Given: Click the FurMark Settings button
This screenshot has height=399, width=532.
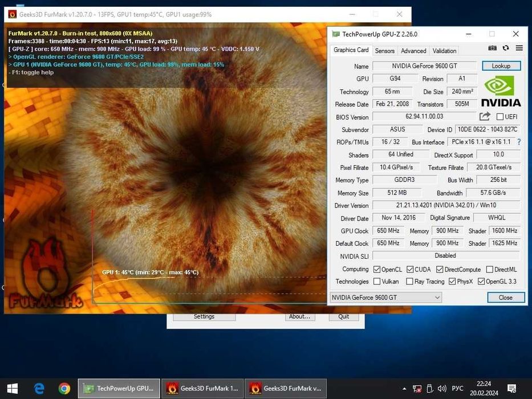Looking at the screenshot, I should [x=204, y=316].
